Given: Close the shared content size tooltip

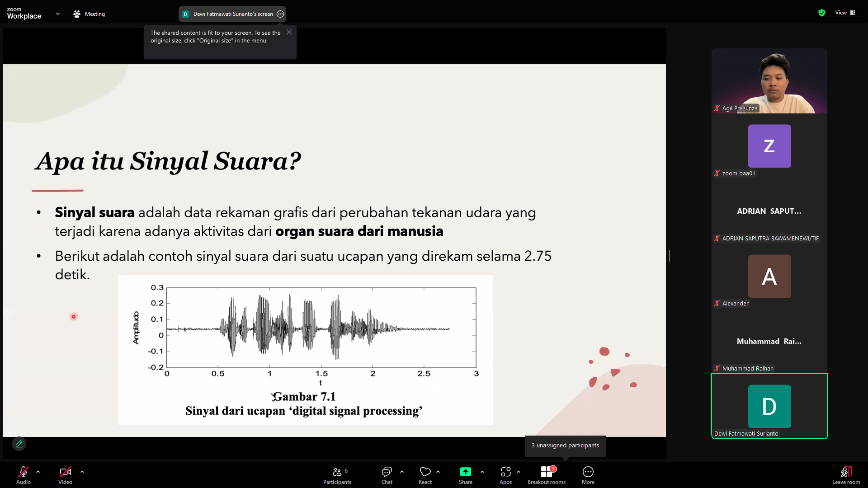Looking at the screenshot, I should [289, 32].
